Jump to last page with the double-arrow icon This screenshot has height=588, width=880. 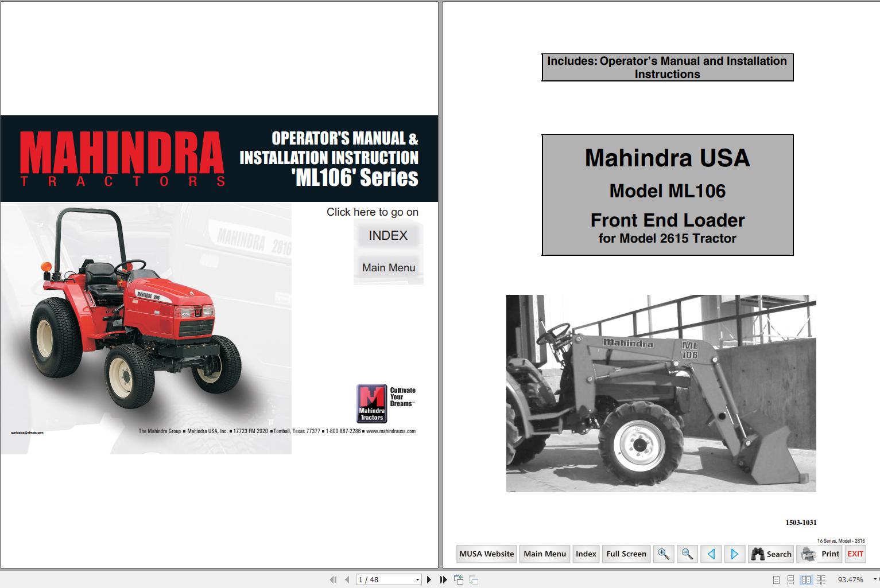443,579
